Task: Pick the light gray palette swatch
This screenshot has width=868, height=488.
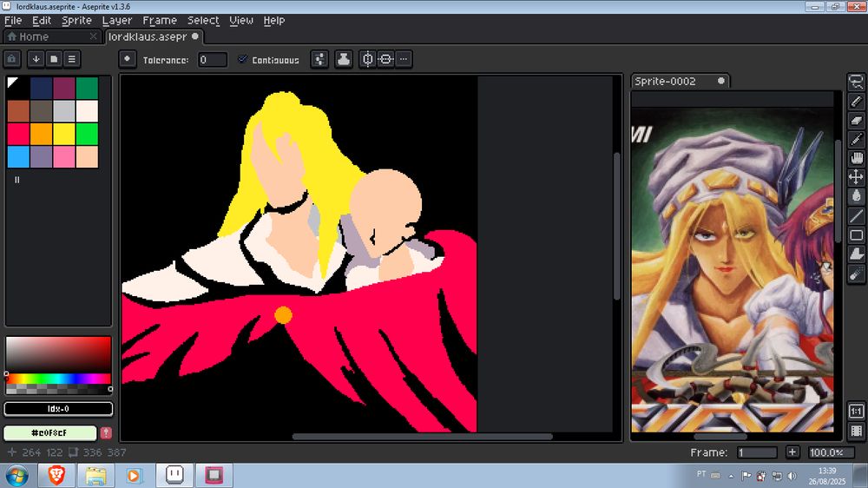Action: click(x=64, y=111)
